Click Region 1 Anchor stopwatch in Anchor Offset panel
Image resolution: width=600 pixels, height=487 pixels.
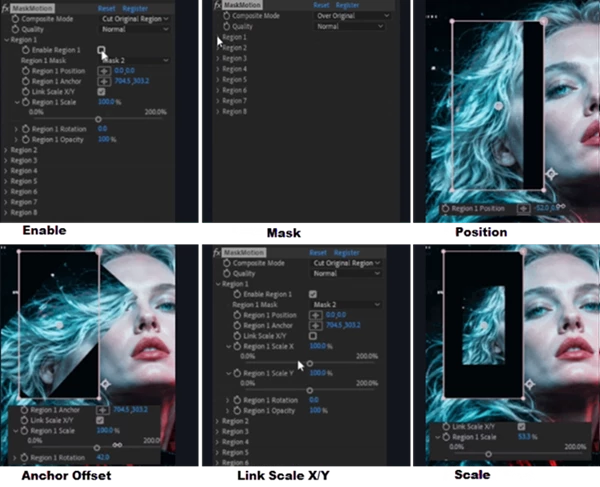[x=24, y=410]
